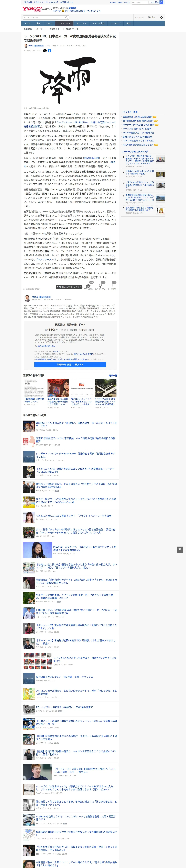Viewport: 186px width, 868px height.
Task: Open 最初の記事を試し読み link
Action: (45, 346)
